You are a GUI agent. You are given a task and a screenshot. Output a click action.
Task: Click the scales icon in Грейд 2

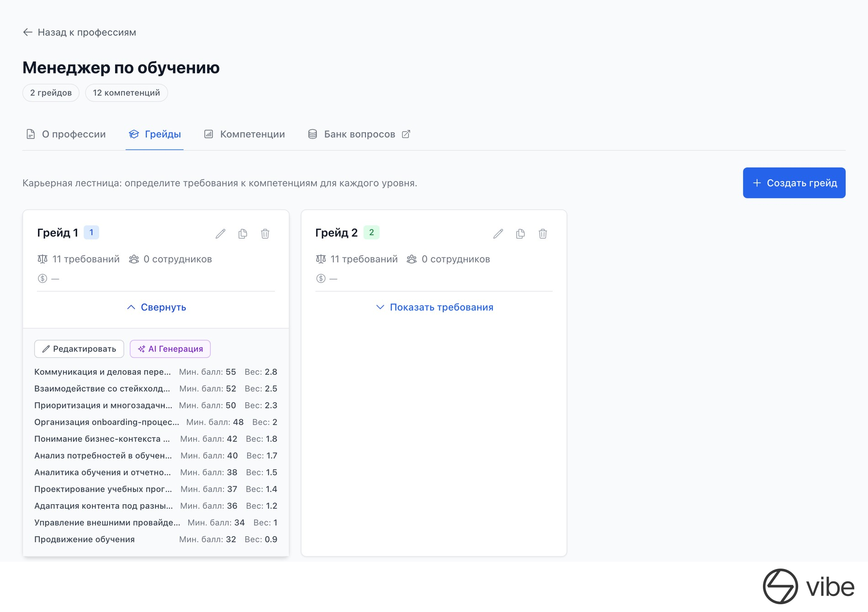click(x=321, y=259)
